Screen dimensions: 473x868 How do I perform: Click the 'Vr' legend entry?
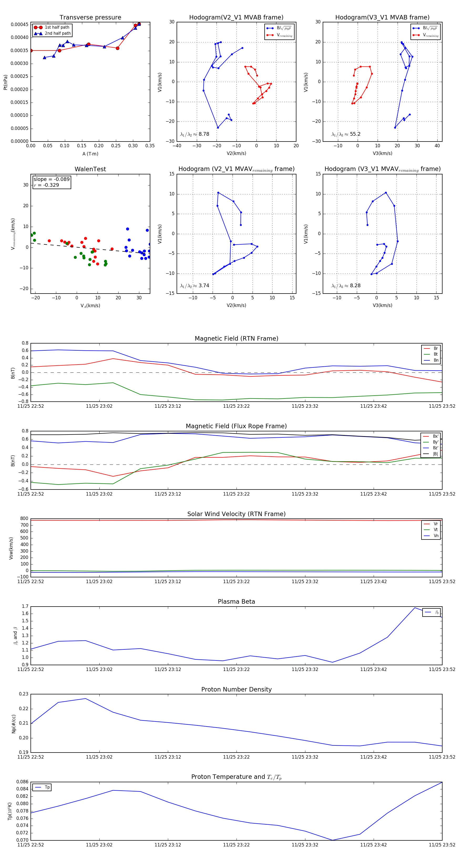click(431, 524)
